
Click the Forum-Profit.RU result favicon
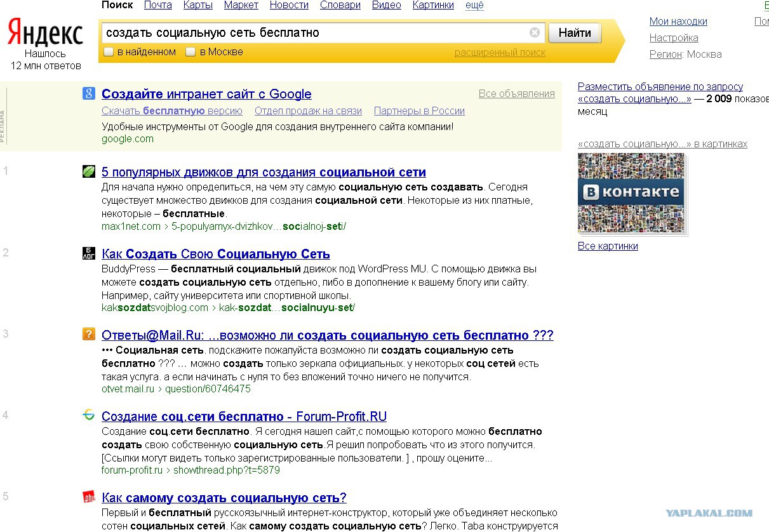(89, 416)
